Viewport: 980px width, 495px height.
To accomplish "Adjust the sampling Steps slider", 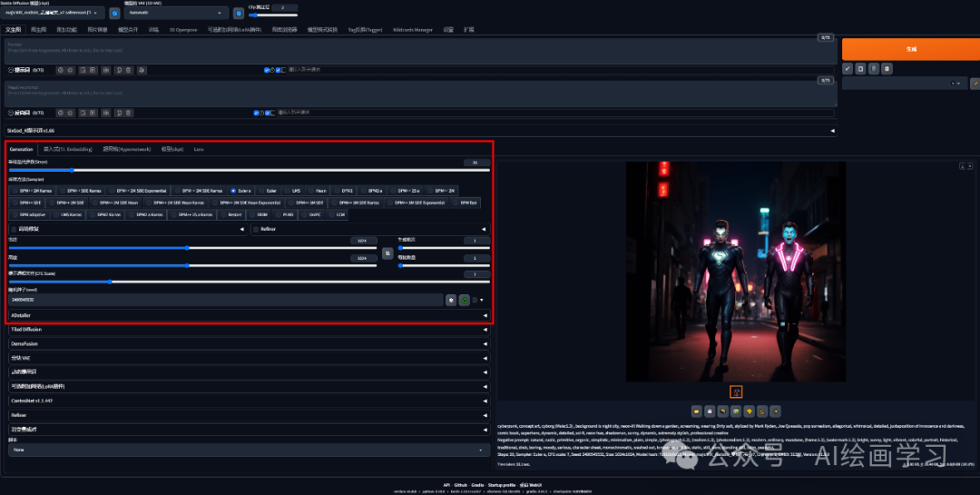I will point(249,170).
